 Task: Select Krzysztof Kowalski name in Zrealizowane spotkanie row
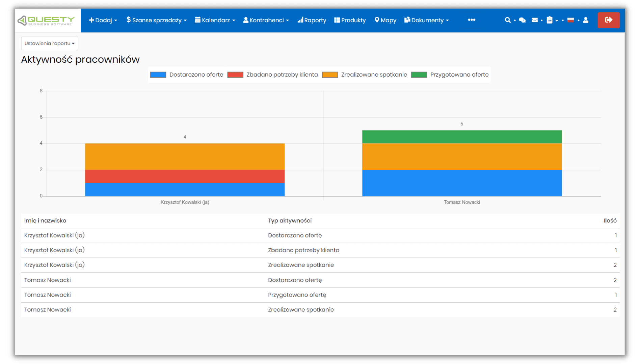[x=54, y=265]
